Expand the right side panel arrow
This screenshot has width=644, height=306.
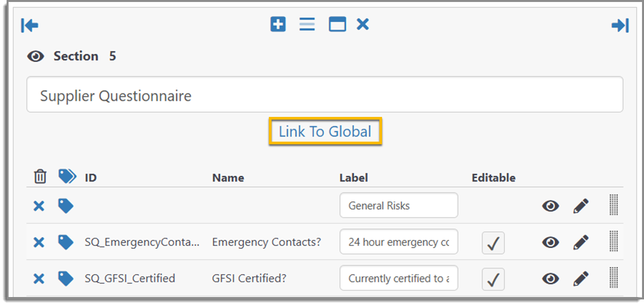pyautogui.click(x=620, y=25)
